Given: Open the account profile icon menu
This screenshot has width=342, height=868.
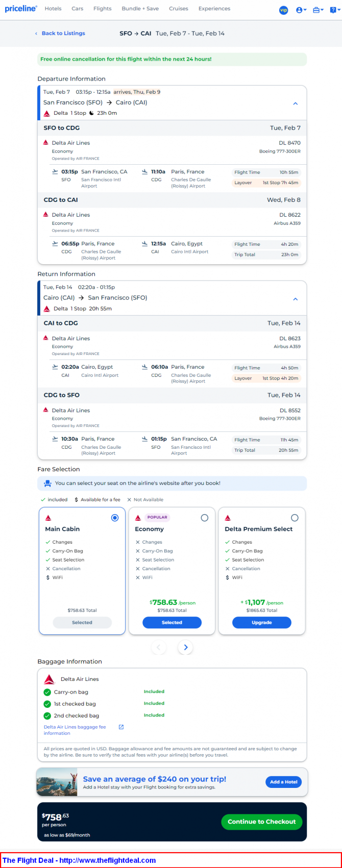Looking at the screenshot, I should pyautogui.click(x=301, y=10).
